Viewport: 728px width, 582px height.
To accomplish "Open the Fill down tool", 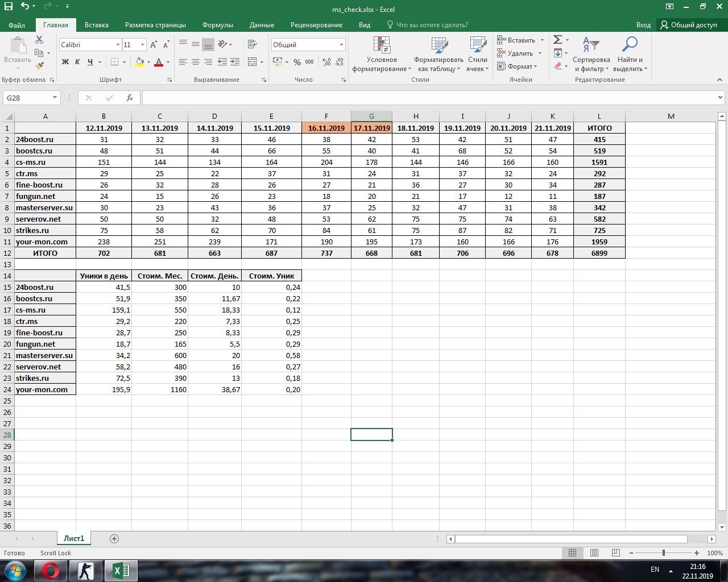I will click(x=558, y=53).
